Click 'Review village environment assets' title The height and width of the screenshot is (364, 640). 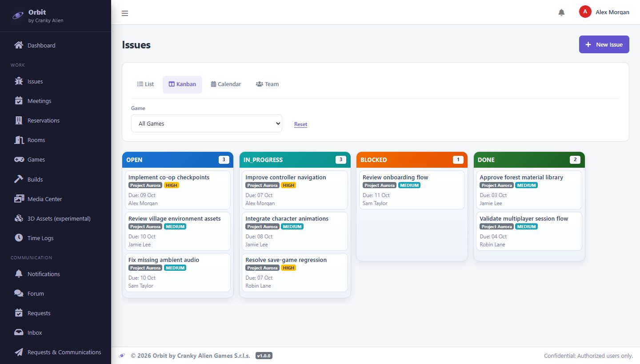tap(174, 219)
